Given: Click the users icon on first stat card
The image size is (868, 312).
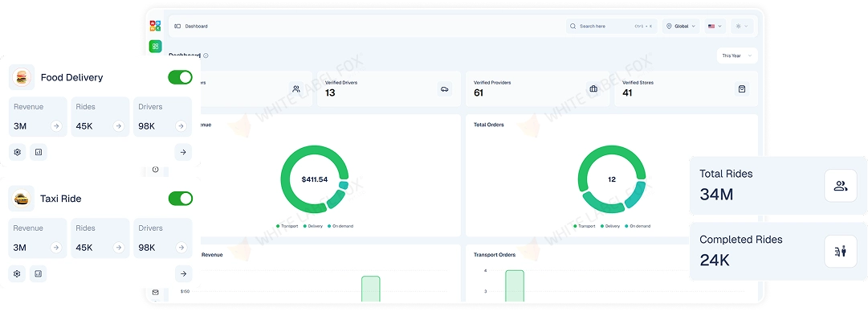Looking at the screenshot, I should point(296,88).
